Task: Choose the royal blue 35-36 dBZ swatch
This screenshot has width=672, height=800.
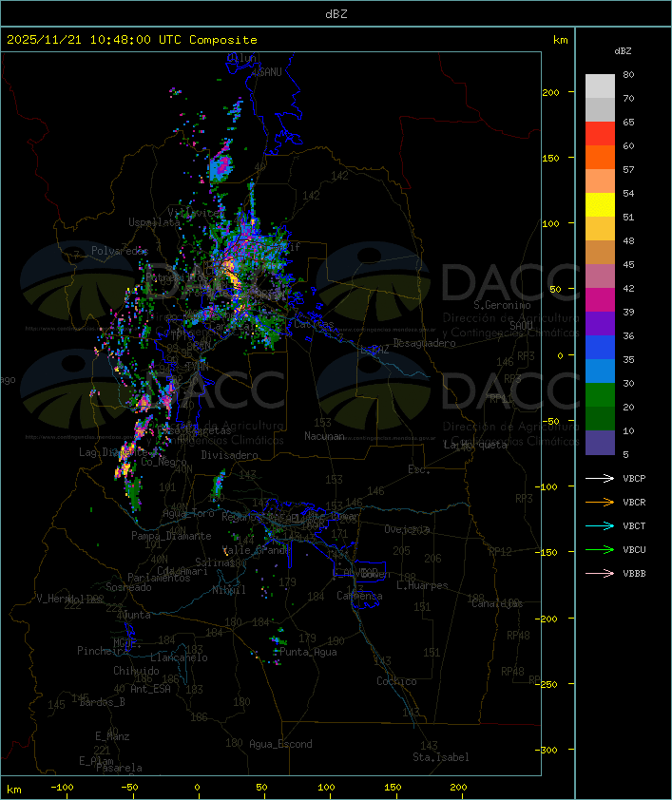Action: click(600, 348)
